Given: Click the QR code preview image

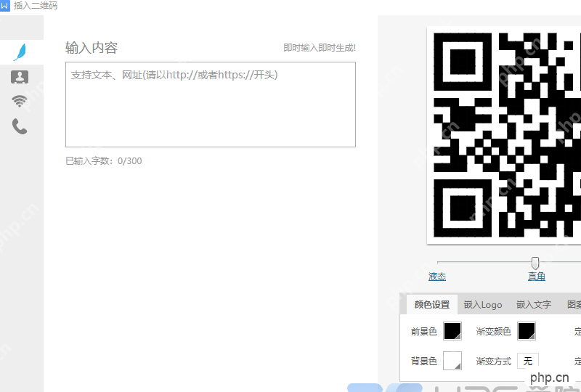Looking at the screenshot, I should pyautogui.click(x=504, y=135).
